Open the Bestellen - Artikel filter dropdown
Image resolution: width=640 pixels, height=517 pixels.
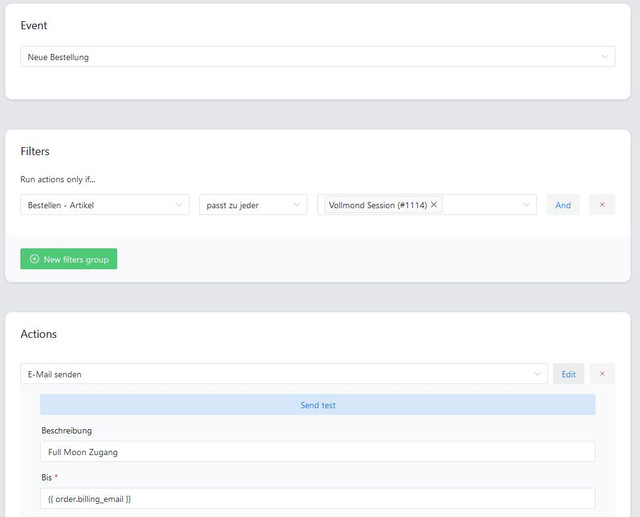(x=104, y=205)
